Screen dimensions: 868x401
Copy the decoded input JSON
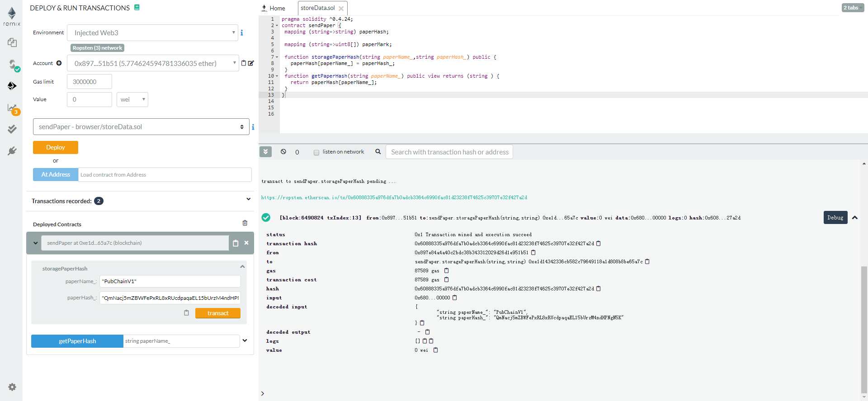point(422,323)
